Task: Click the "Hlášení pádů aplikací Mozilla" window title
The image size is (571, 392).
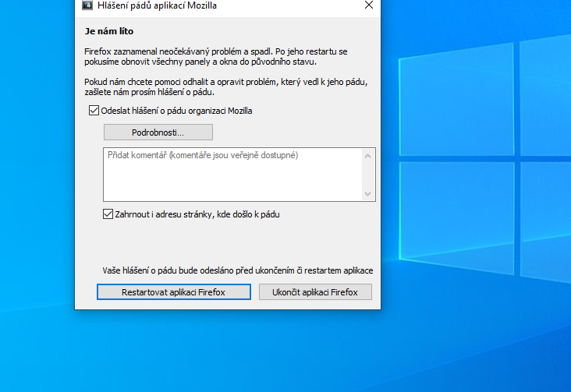Action: (157, 5)
